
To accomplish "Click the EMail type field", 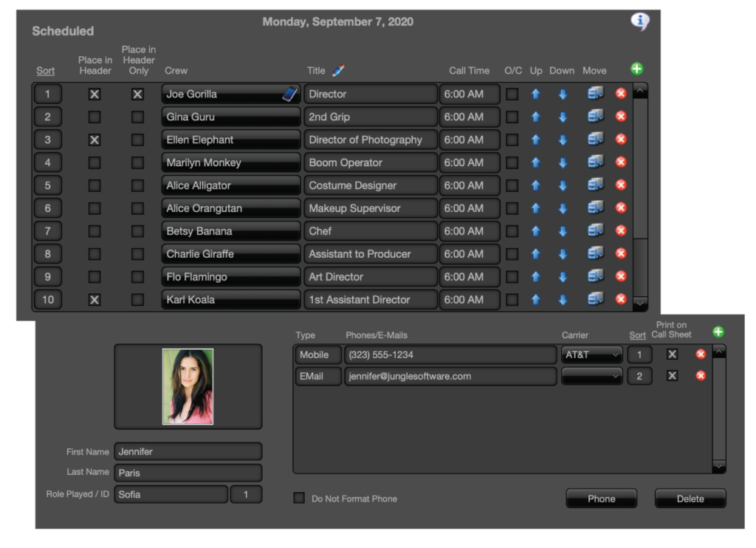I will pyautogui.click(x=318, y=376).
